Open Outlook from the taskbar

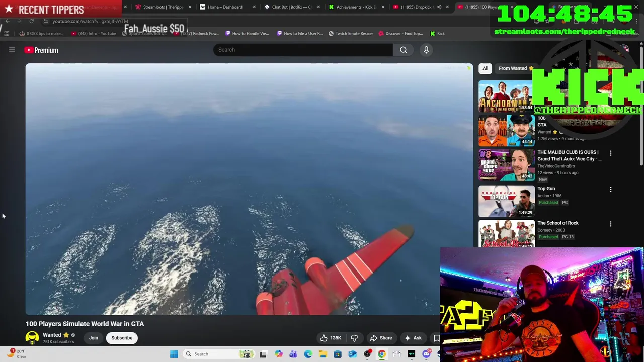352,354
